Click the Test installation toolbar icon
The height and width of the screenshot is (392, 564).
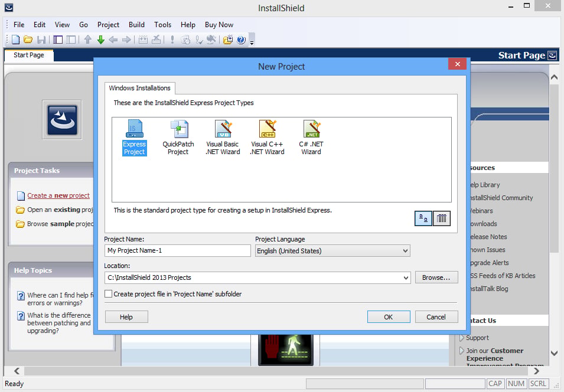185,40
